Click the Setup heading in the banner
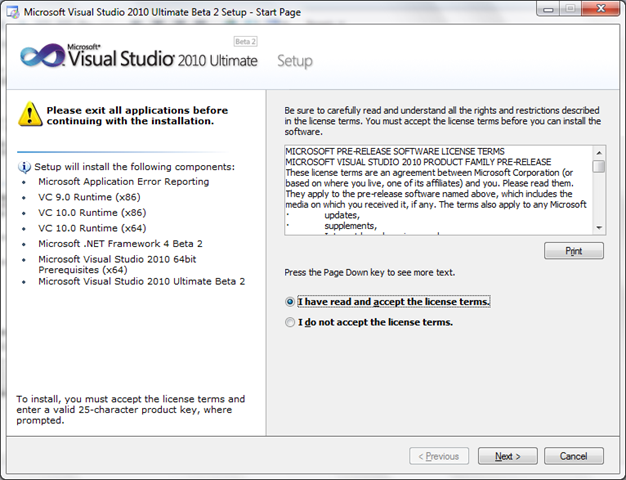The height and width of the screenshot is (480, 626). click(x=295, y=61)
